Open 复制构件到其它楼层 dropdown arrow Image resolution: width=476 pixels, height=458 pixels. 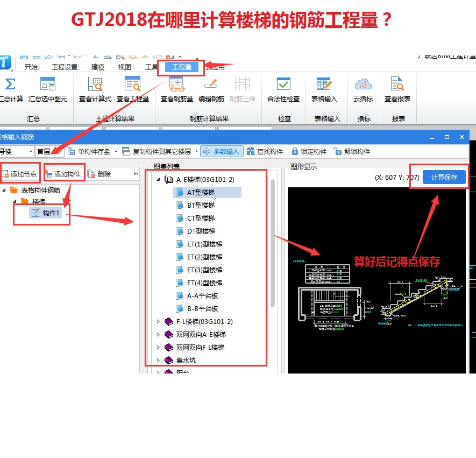click(196, 151)
